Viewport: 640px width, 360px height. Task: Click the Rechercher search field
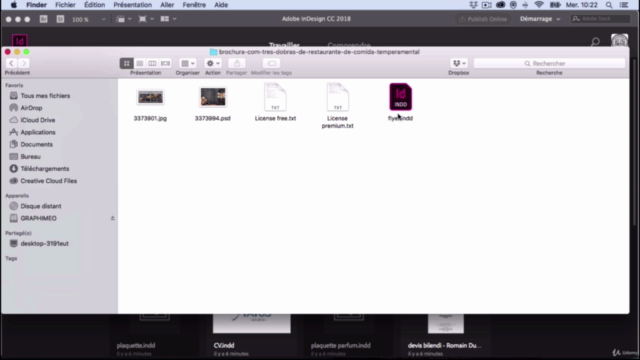tap(549, 63)
